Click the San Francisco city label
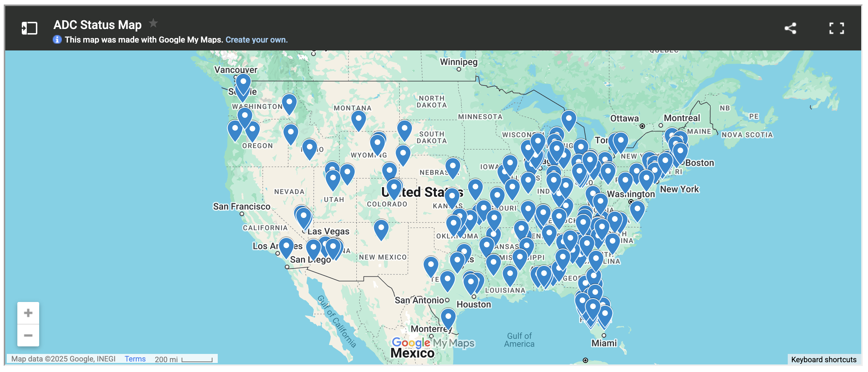The image size is (868, 372). click(x=241, y=206)
